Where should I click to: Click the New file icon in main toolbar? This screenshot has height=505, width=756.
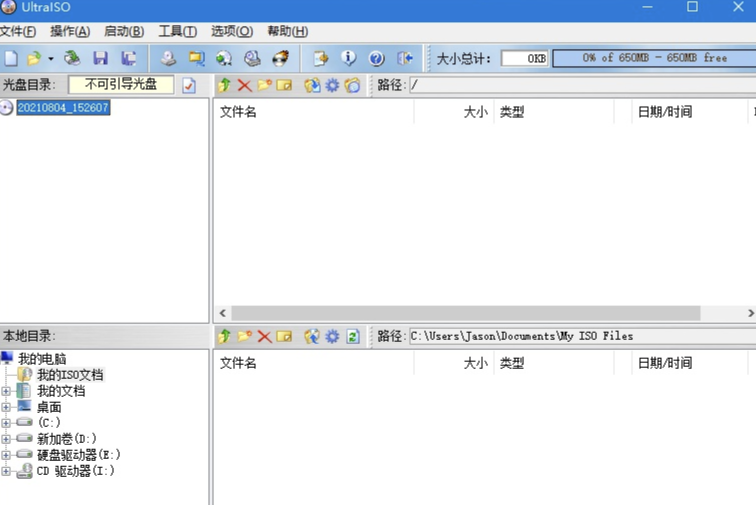tap(11, 58)
